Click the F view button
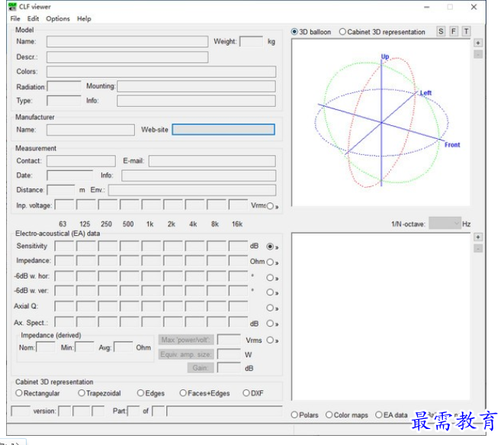Image resolution: width=504 pixels, height=445 pixels. point(454,31)
